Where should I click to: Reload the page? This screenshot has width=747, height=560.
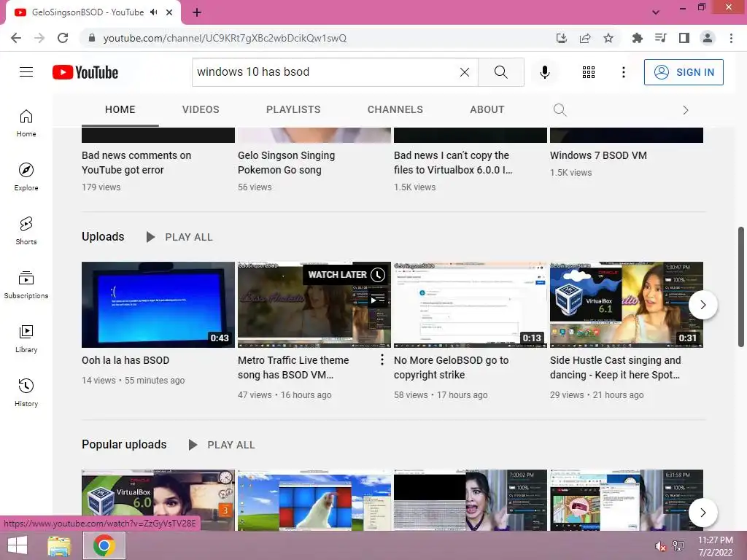pyautogui.click(x=63, y=38)
